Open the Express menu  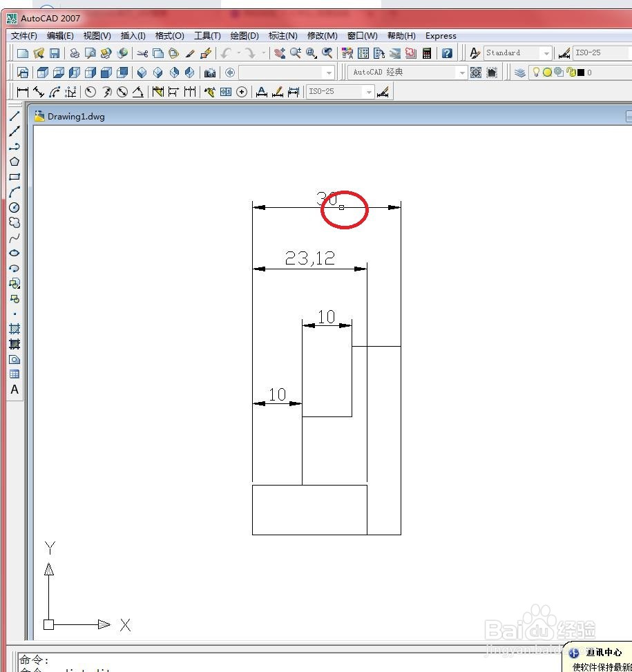(x=441, y=36)
